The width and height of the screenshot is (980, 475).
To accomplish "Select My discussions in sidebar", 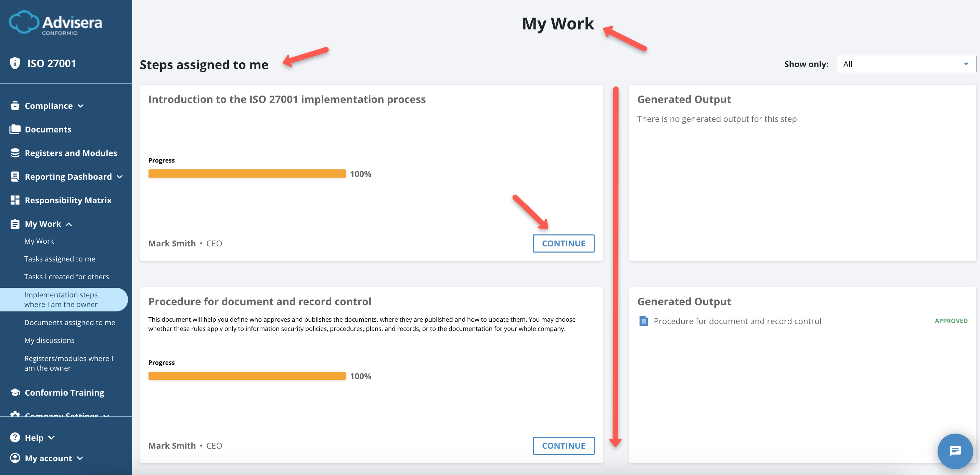I will click(x=50, y=340).
